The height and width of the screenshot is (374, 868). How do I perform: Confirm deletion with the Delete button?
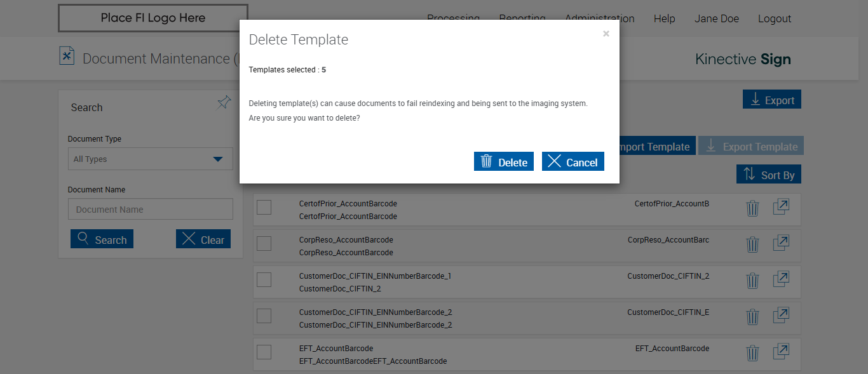click(504, 162)
